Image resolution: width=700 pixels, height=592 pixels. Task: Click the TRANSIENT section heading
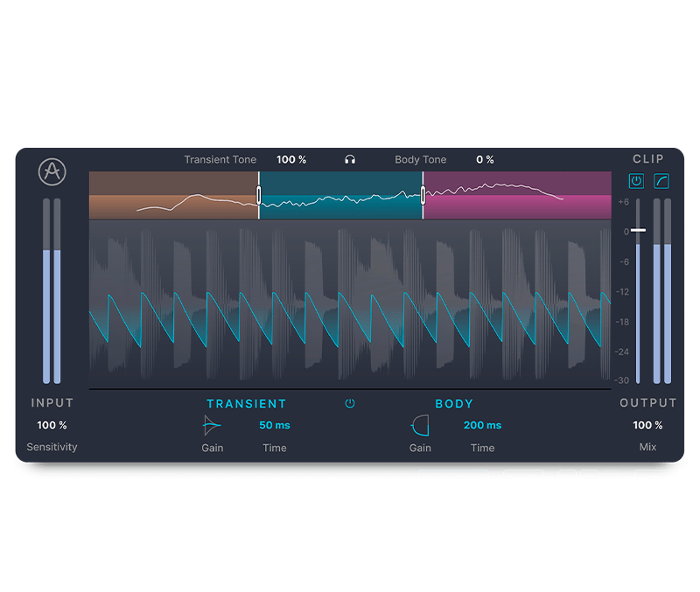click(246, 404)
